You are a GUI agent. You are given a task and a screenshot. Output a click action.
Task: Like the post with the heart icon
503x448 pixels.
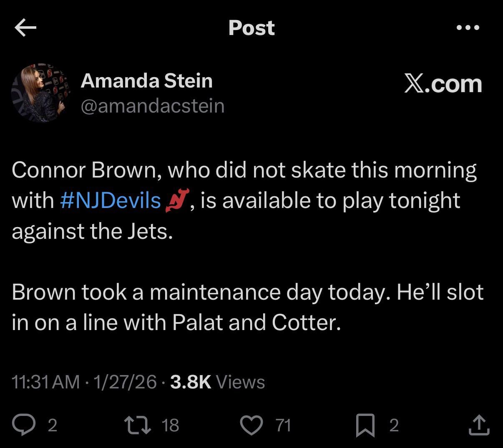[252, 425]
